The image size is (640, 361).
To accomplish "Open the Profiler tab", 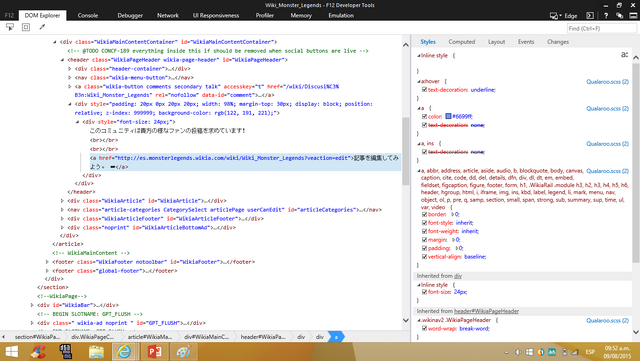I will (264, 16).
